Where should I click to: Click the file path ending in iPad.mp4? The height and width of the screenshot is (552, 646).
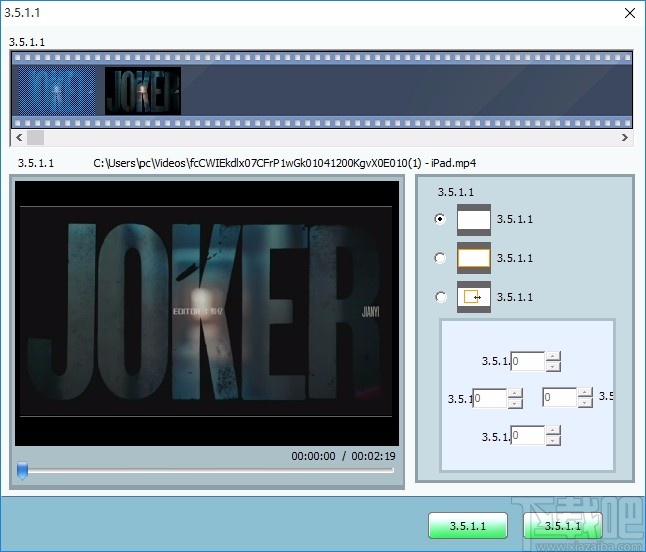pos(285,163)
